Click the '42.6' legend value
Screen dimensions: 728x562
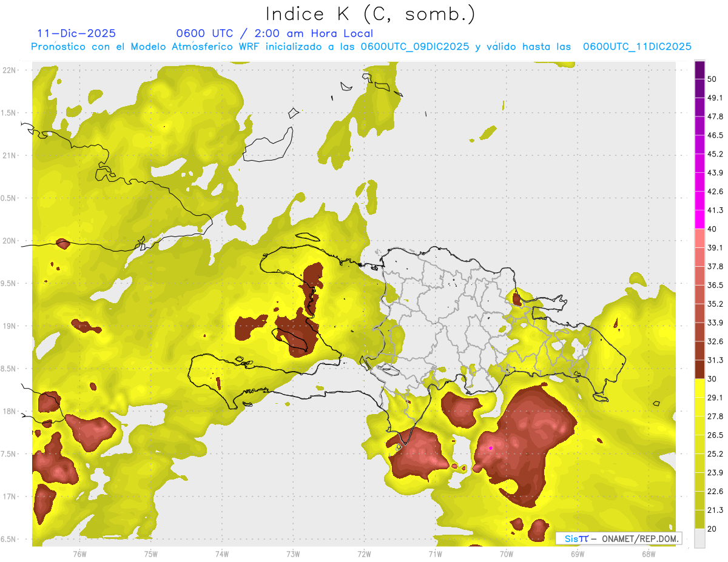pos(715,192)
